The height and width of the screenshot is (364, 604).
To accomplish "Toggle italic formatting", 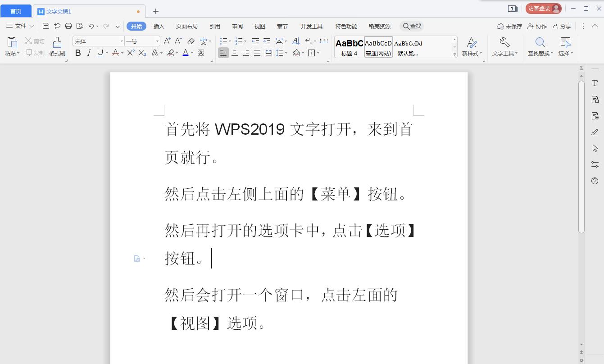I will coord(88,53).
